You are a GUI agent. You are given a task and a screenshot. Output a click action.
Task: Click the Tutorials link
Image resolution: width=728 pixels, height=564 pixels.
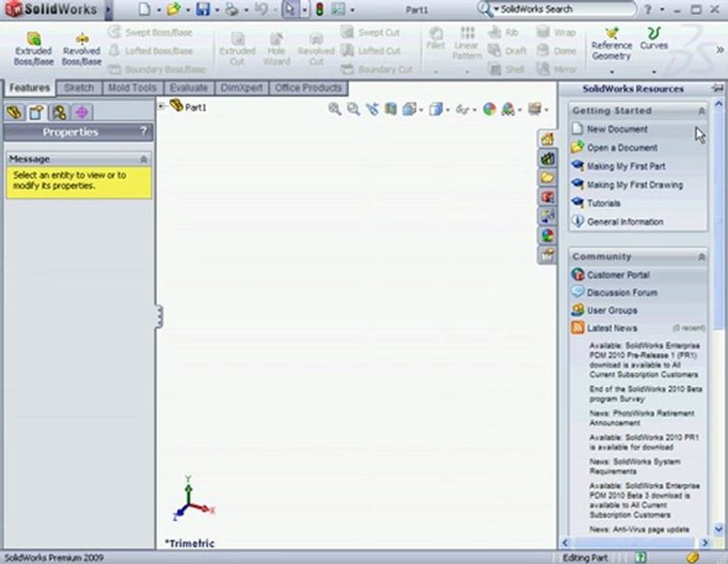click(604, 204)
